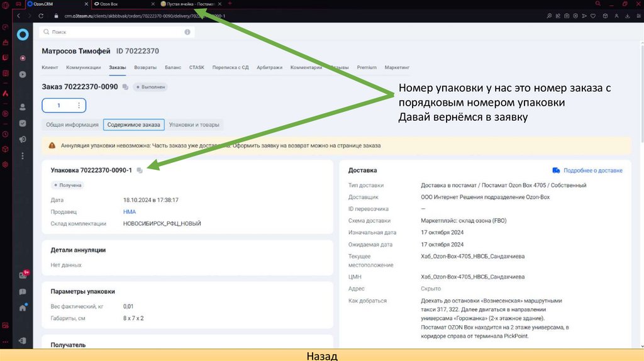The height and width of the screenshot is (361, 644).
Task: Open the chat bubble icon in CRM sidebar
Action: (x=23, y=292)
